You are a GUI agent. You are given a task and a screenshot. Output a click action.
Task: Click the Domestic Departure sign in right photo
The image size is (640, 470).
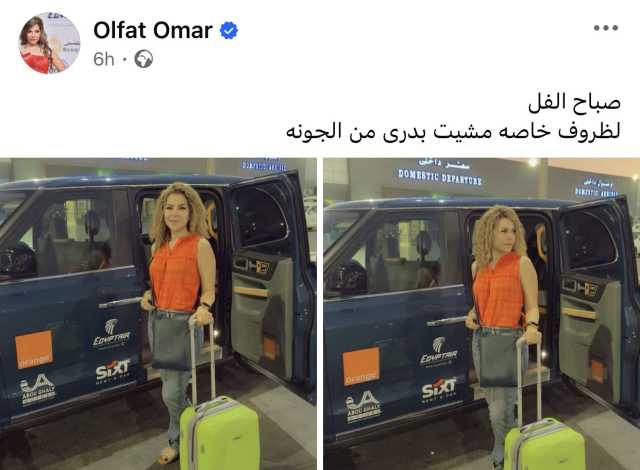440,174
